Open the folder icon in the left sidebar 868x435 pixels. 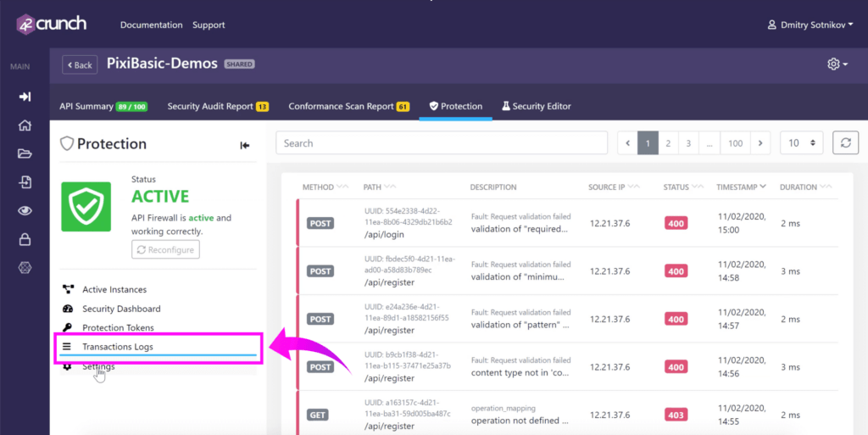(x=25, y=153)
